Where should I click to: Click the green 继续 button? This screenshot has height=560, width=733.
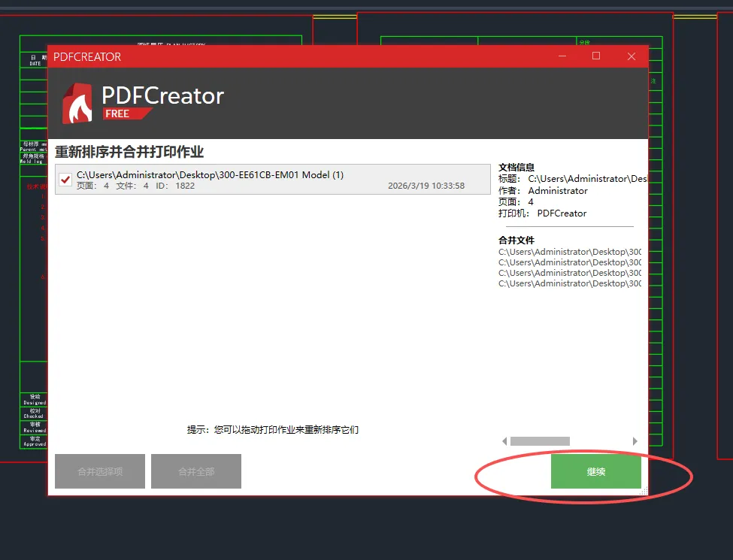(x=595, y=471)
